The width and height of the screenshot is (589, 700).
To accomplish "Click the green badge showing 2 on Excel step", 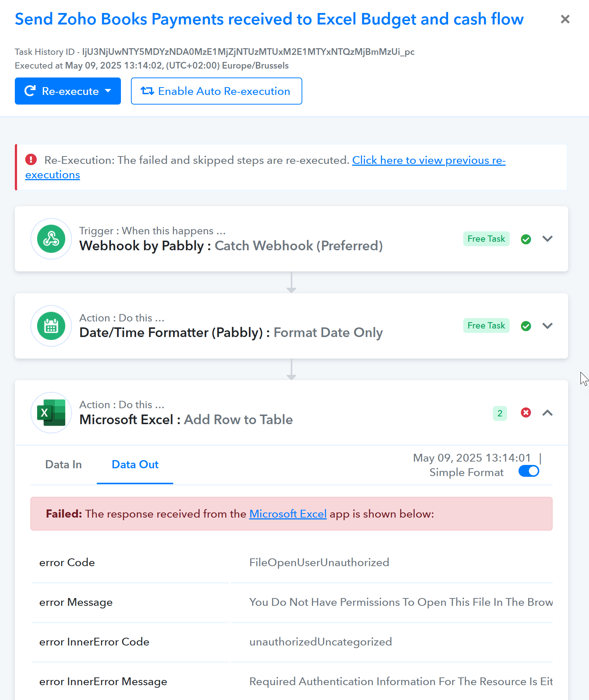I will coord(500,413).
